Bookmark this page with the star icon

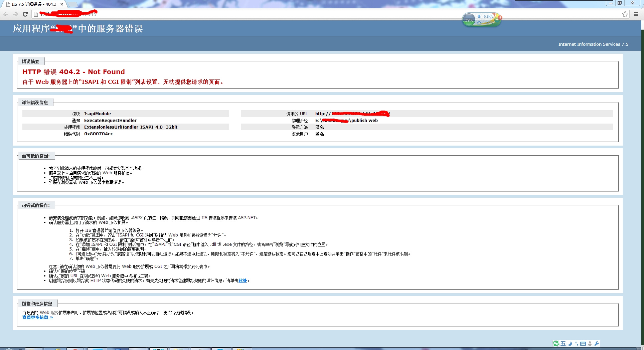pos(625,14)
